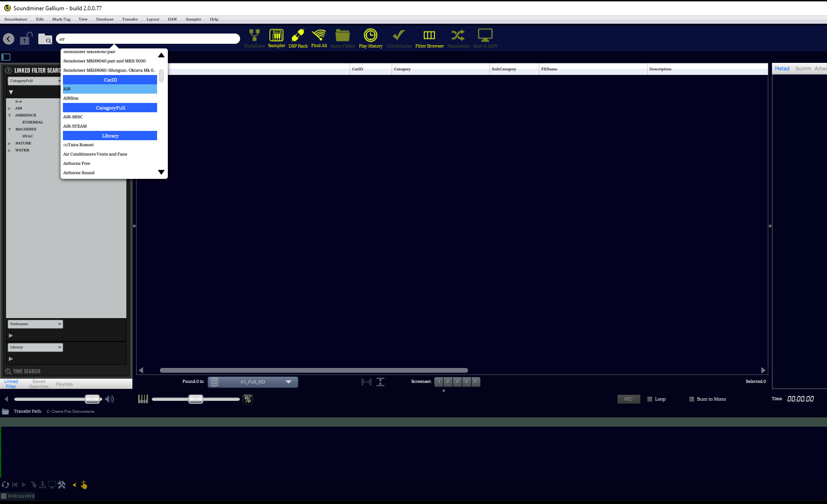The width and height of the screenshot is (827, 504).
Task: Enable Sum to Mono checkbox
Action: (x=692, y=399)
